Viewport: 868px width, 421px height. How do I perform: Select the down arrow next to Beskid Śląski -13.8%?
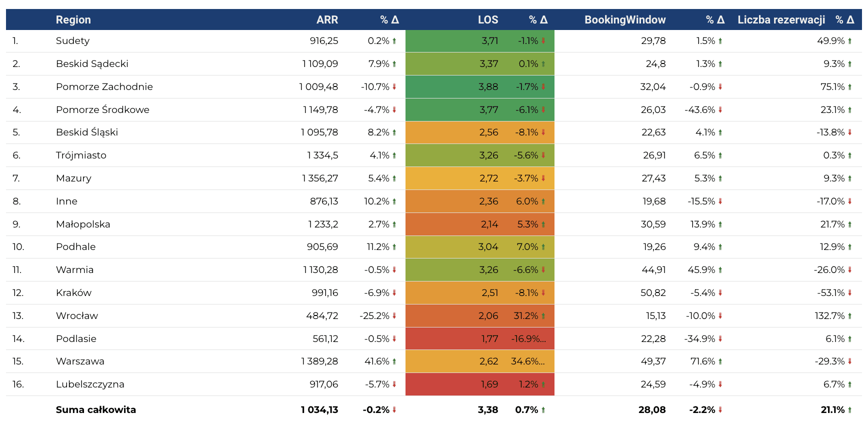849,132
